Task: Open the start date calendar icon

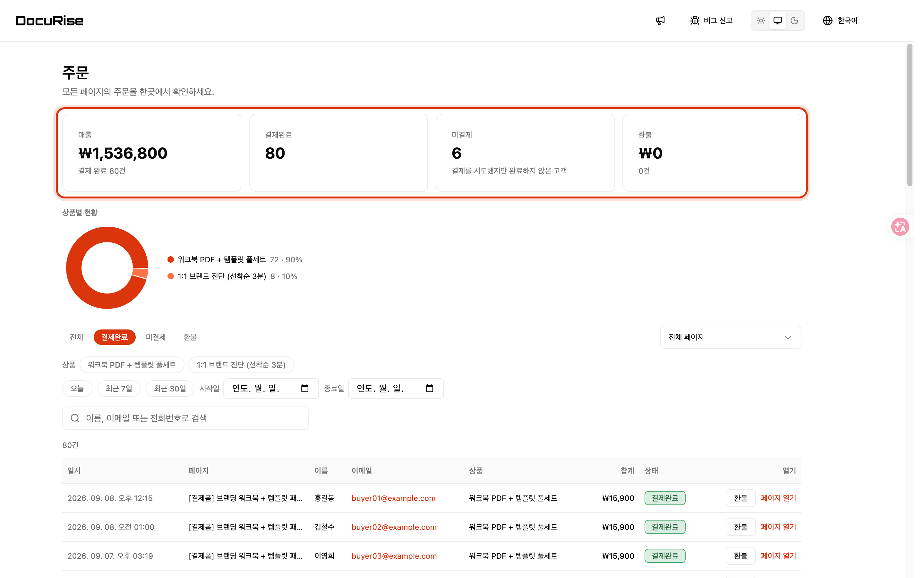Action: [x=305, y=389]
